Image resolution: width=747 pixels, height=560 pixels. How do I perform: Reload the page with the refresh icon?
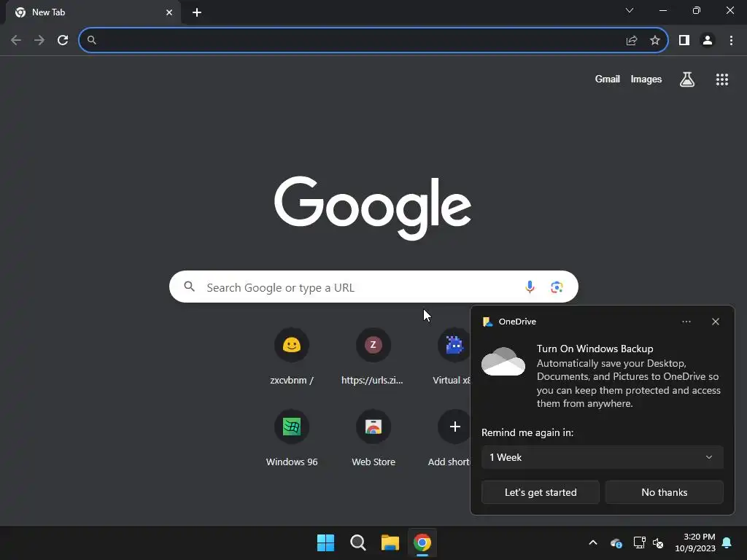pyautogui.click(x=63, y=40)
